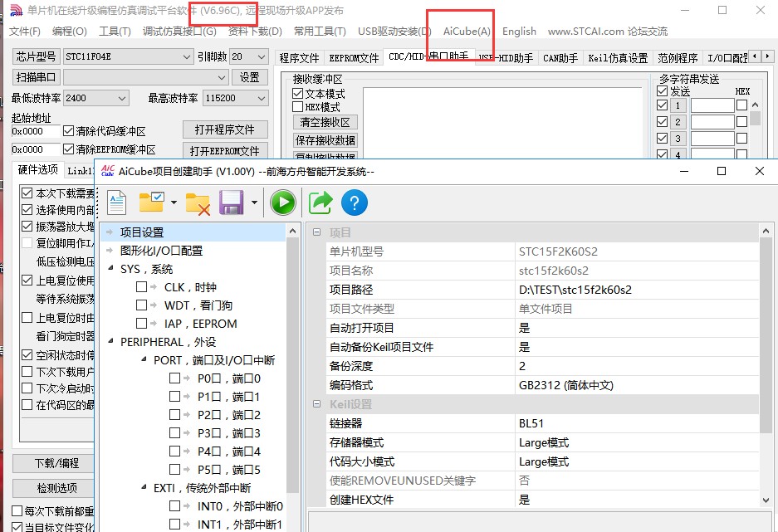
Task: Click the AiCube logo in dialog title bar
Action: (x=108, y=171)
